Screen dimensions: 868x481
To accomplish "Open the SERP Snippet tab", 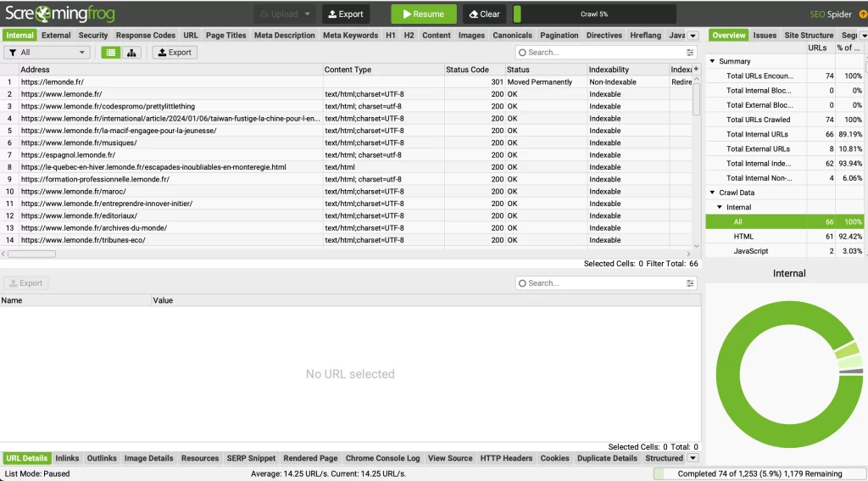I will coord(251,458).
